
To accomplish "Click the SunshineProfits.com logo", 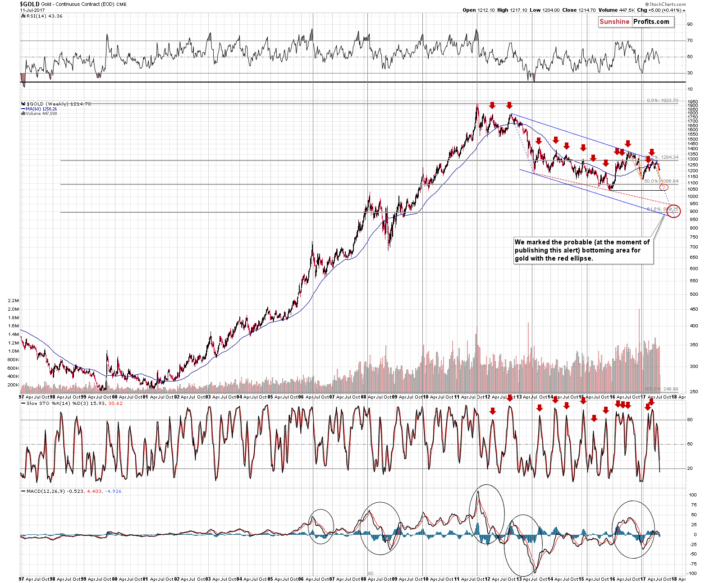I will point(636,22).
